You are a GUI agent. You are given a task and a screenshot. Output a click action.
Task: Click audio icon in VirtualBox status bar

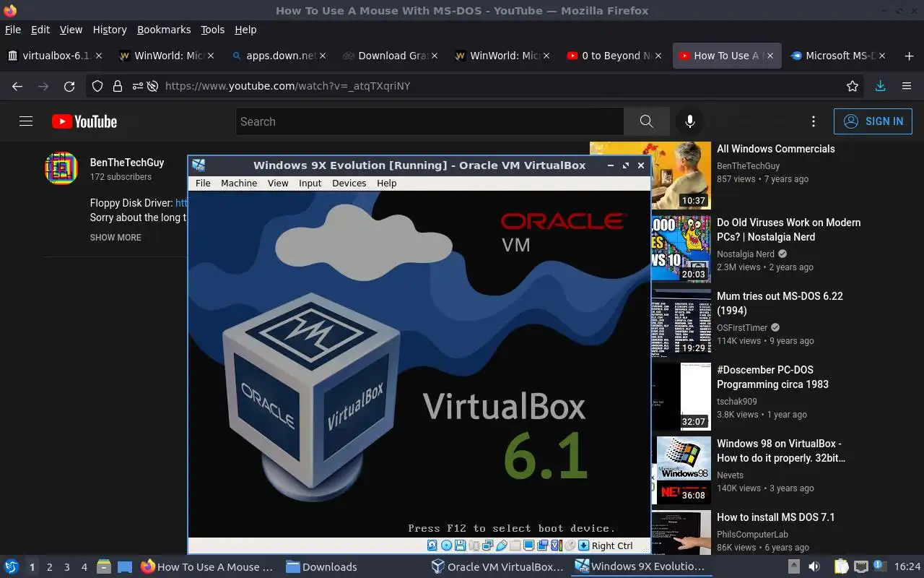(474, 545)
